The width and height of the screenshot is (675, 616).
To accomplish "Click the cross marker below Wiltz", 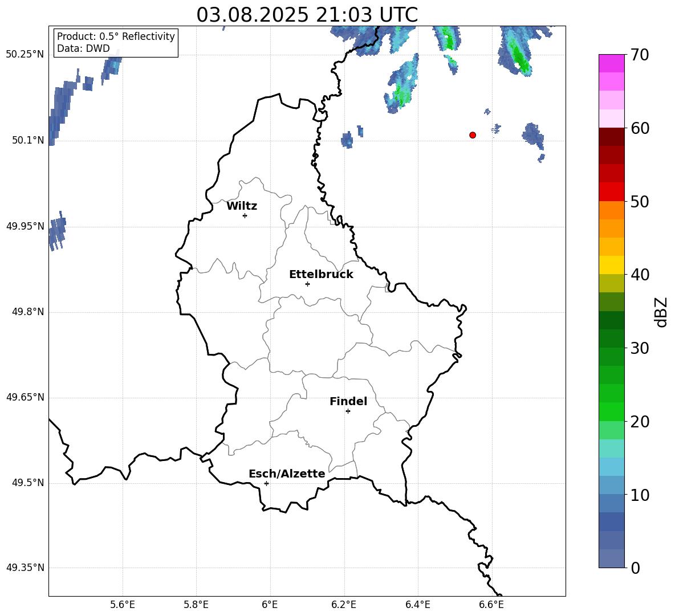I will tap(245, 215).
